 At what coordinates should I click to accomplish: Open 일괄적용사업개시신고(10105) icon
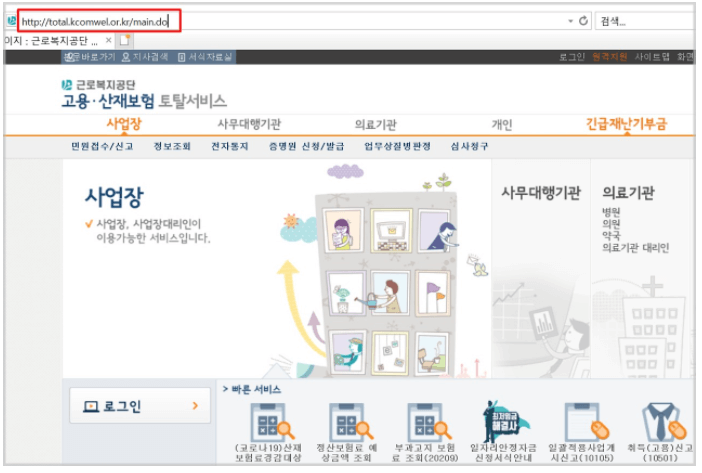click(x=582, y=432)
